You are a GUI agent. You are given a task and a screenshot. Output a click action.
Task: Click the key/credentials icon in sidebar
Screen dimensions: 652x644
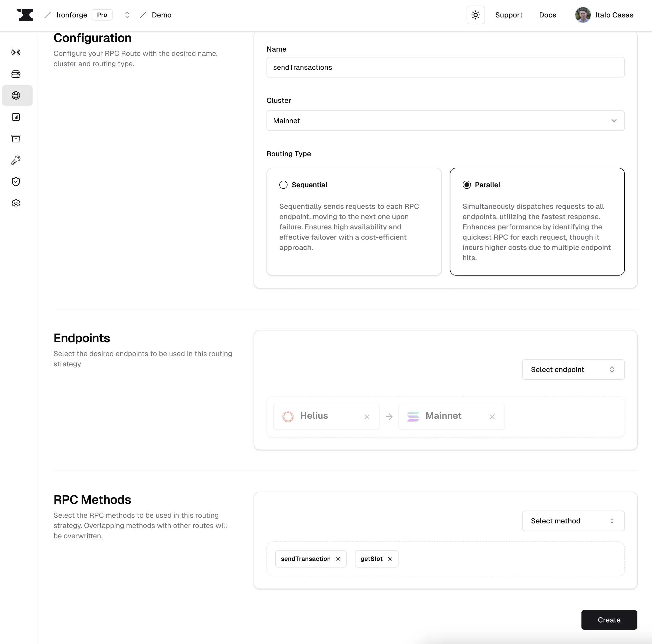(16, 160)
